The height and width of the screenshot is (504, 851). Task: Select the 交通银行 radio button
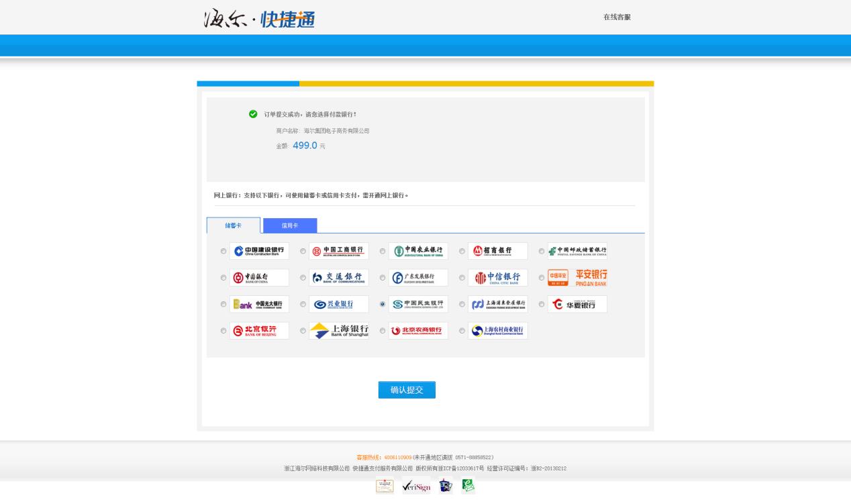[x=303, y=278]
